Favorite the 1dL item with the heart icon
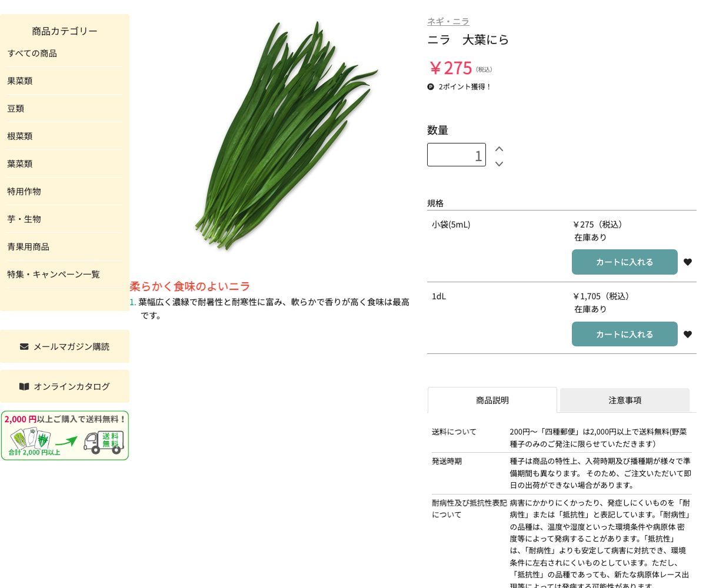Image resolution: width=706 pixels, height=588 pixels. coord(688,334)
